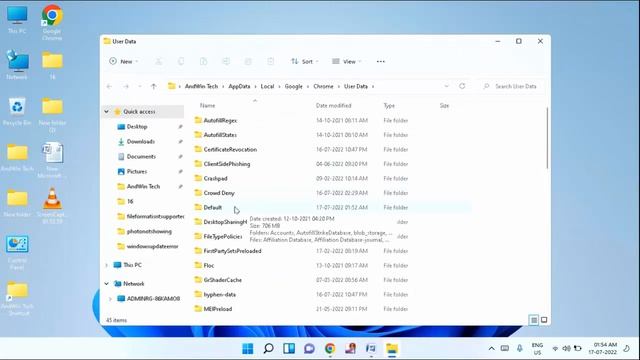640x360 pixels.
Task: Open Google Chrome from the taskbar
Action: click(x=330, y=348)
